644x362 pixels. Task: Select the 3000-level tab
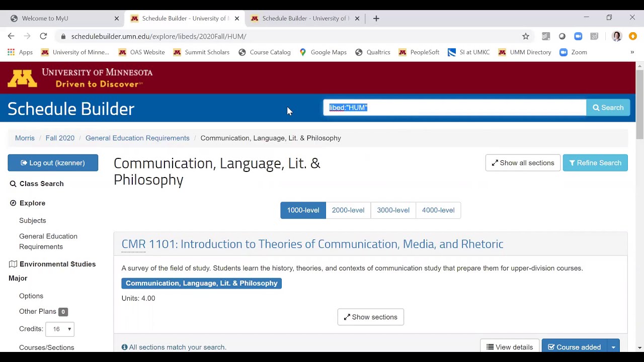(x=393, y=210)
